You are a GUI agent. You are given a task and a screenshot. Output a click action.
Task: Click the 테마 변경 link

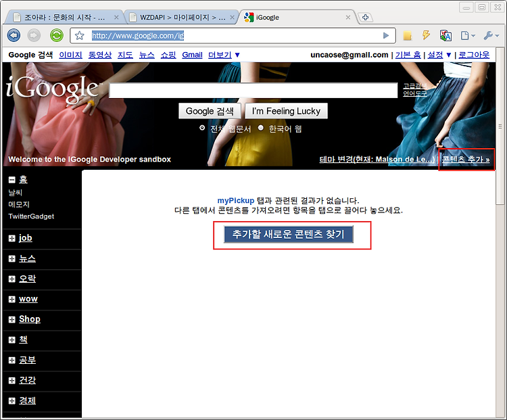(x=377, y=159)
